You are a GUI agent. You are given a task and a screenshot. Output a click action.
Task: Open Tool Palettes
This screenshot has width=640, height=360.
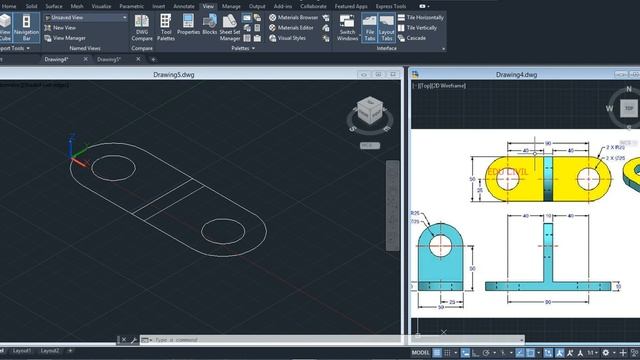point(166,27)
